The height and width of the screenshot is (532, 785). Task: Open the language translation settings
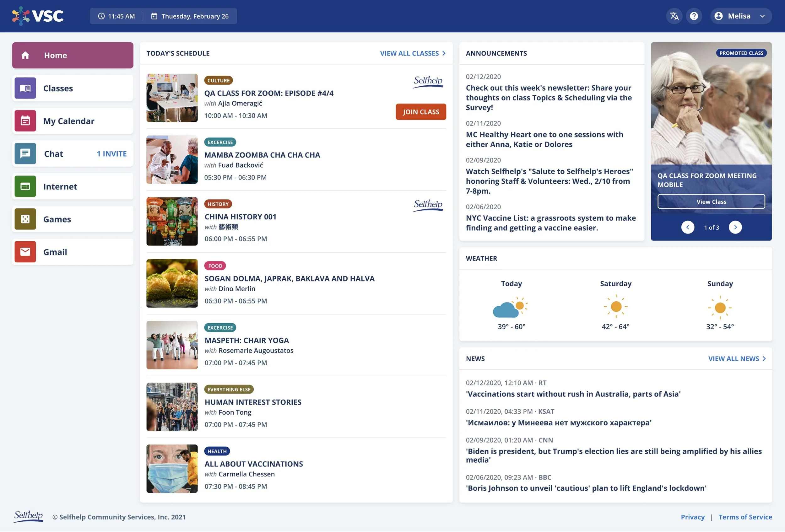click(674, 16)
